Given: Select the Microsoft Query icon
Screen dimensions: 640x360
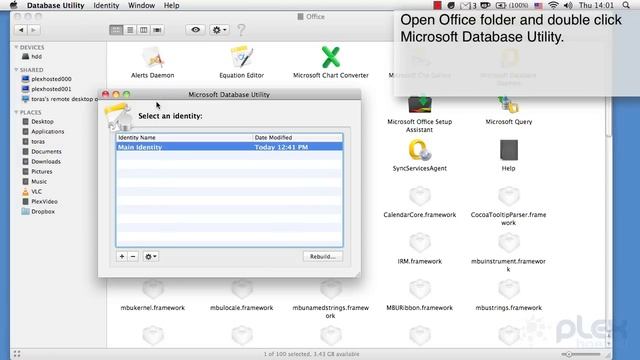Looking at the screenshot, I should pos(508,104).
